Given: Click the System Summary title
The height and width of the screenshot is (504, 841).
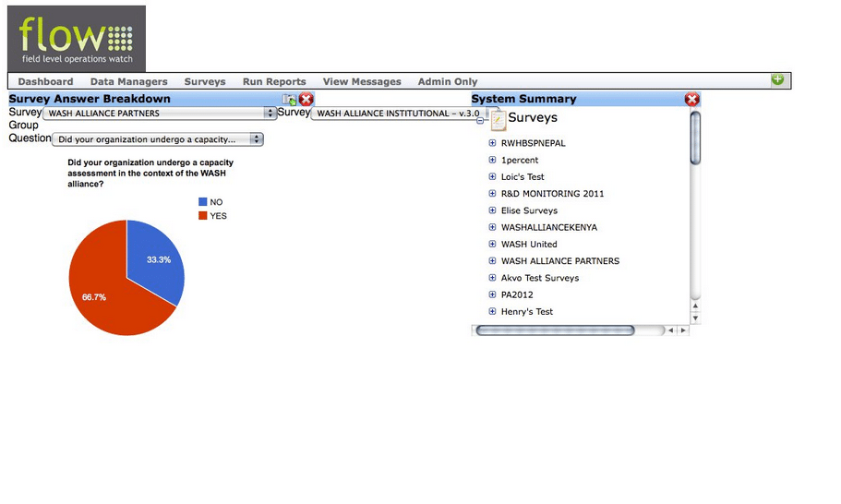Looking at the screenshot, I should (524, 99).
